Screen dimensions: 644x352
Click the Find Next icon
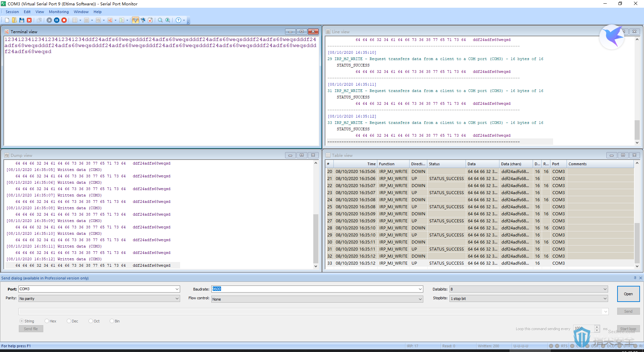(x=168, y=20)
